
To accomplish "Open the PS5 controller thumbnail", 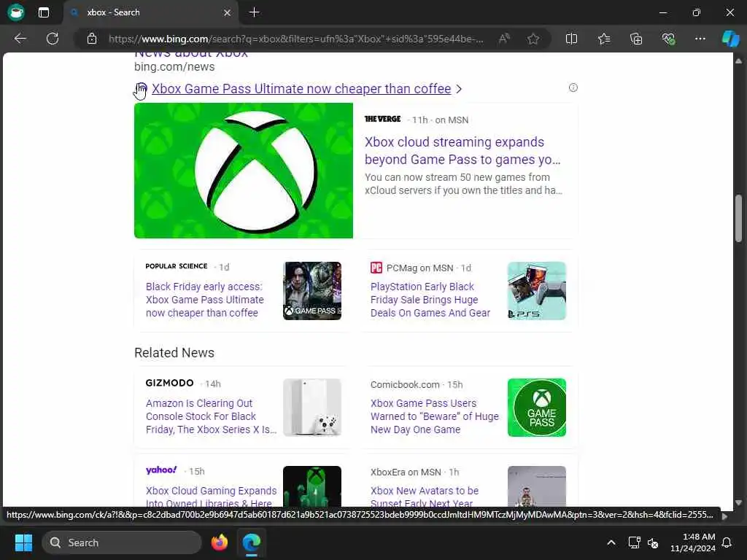I will point(537,291).
